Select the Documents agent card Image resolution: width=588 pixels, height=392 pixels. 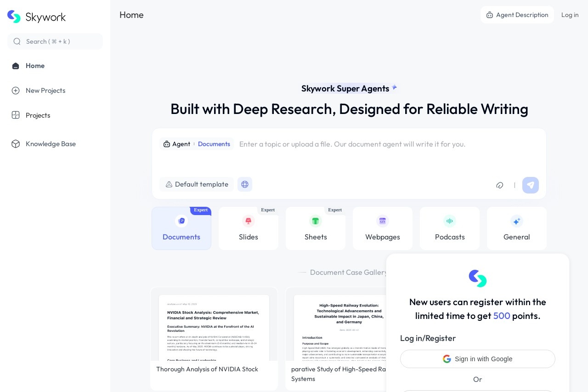point(181,228)
